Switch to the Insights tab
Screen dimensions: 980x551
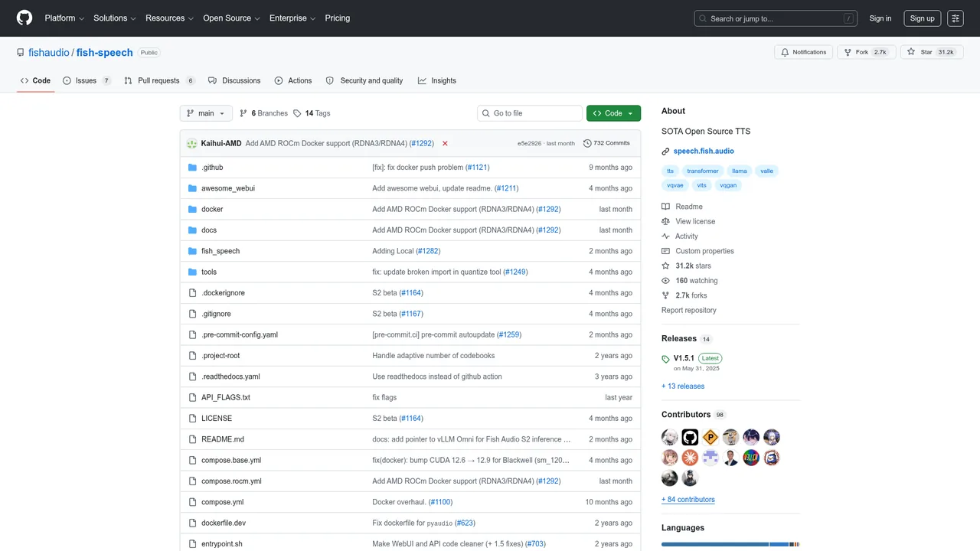tap(437, 80)
